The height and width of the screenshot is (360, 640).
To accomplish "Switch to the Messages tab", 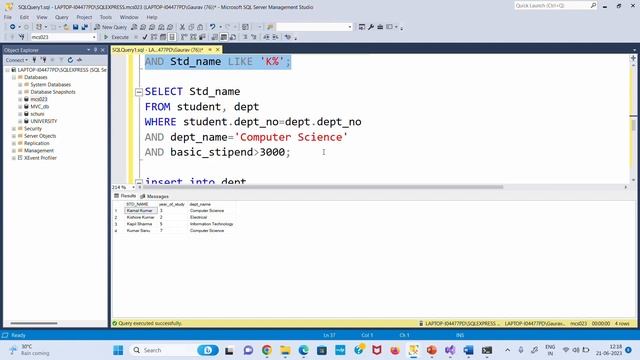I will pos(154,196).
